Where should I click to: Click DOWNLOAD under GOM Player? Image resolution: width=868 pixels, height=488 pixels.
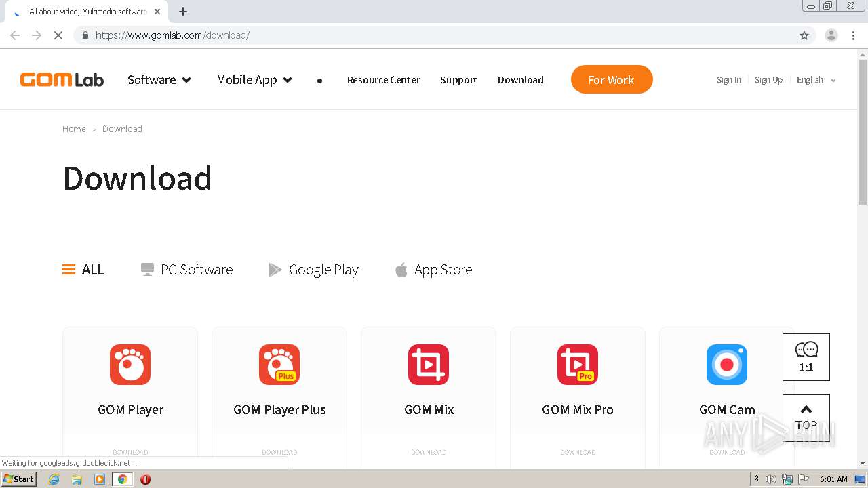130,452
